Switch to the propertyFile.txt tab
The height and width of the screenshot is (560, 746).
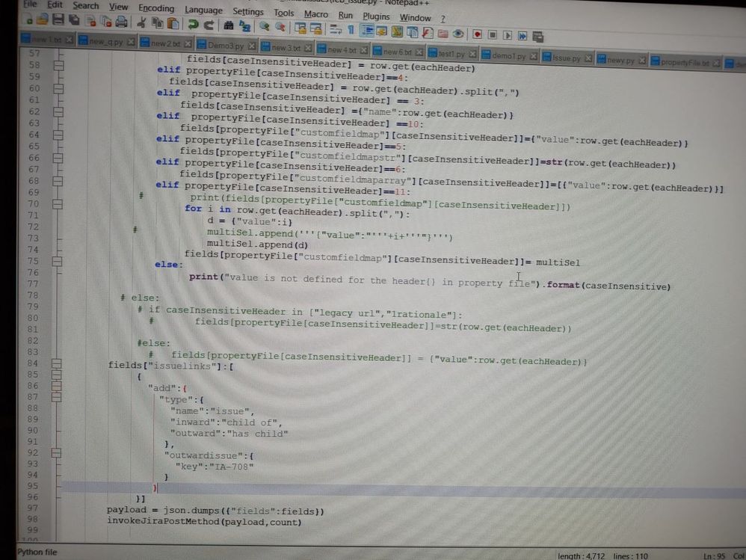click(x=685, y=62)
